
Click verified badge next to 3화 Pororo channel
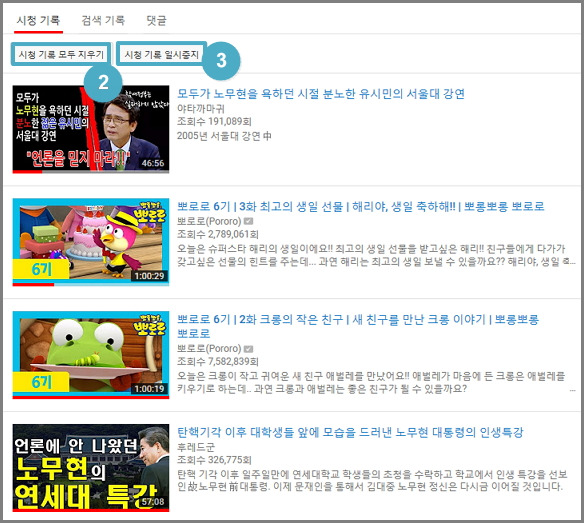(248, 221)
